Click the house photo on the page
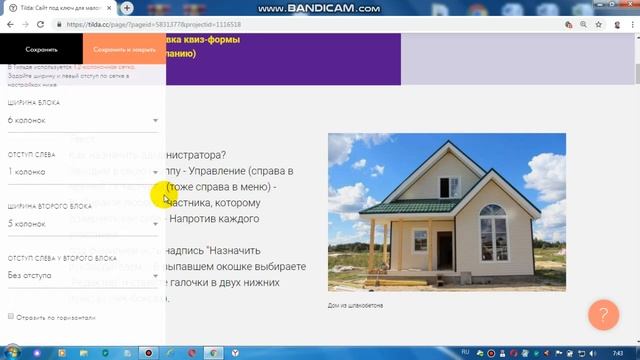640x360 pixels. click(x=447, y=212)
